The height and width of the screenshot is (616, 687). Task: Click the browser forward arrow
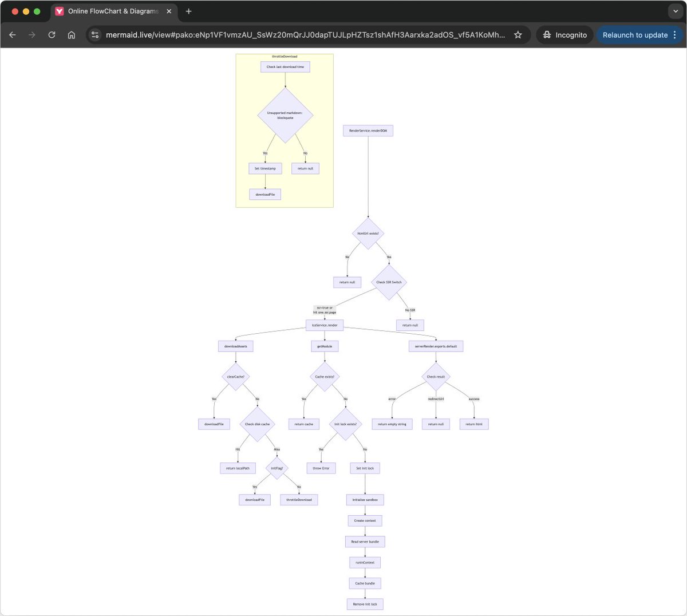[32, 35]
